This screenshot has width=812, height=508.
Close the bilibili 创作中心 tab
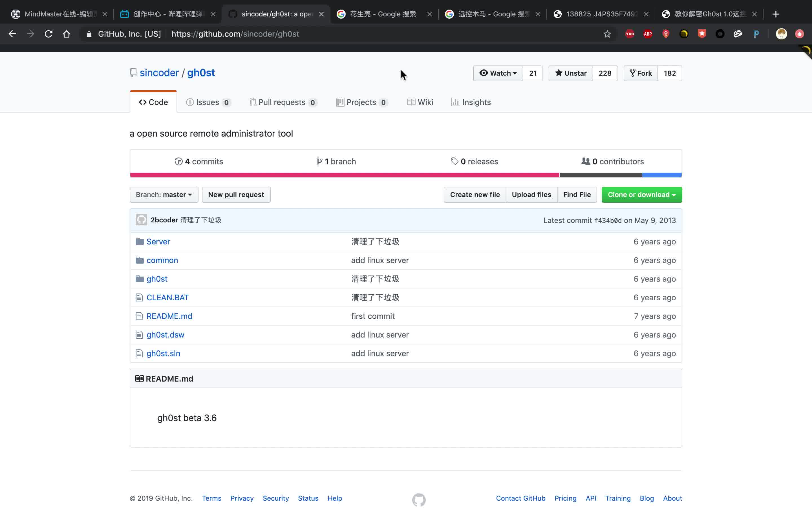click(213, 14)
